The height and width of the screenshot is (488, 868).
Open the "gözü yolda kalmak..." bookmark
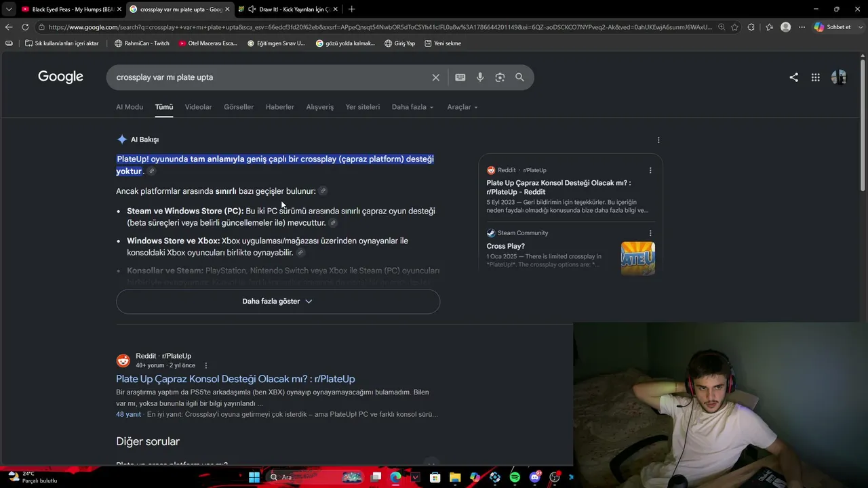[345, 43]
